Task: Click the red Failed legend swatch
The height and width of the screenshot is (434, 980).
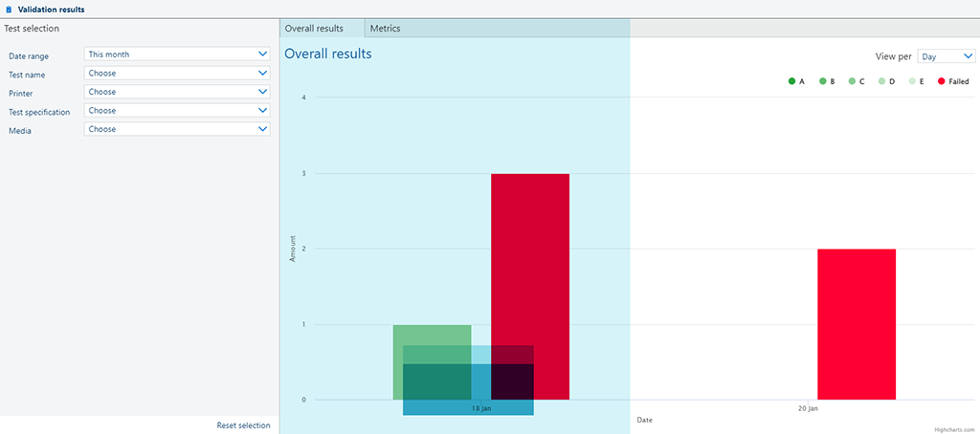Action: [942, 82]
